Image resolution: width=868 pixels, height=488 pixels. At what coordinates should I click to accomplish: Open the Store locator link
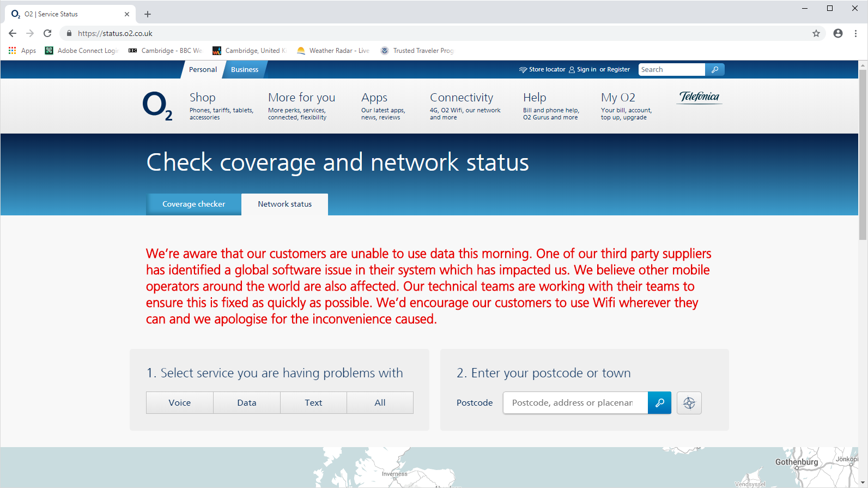point(547,70)
